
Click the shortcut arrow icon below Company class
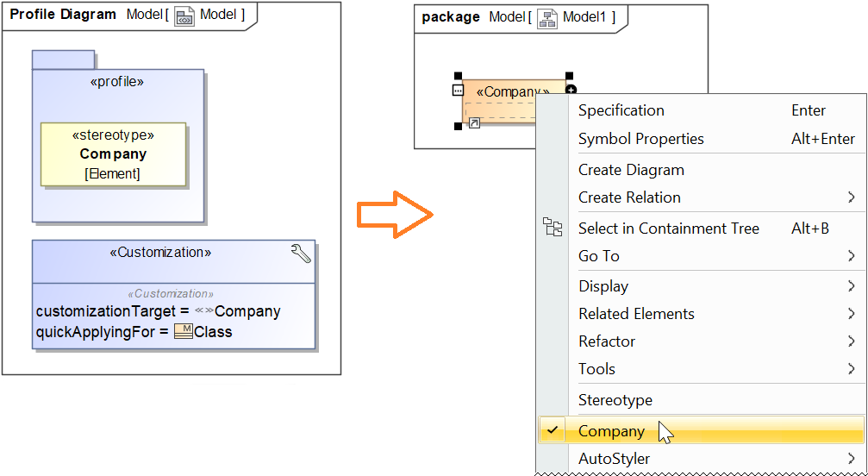473,124
